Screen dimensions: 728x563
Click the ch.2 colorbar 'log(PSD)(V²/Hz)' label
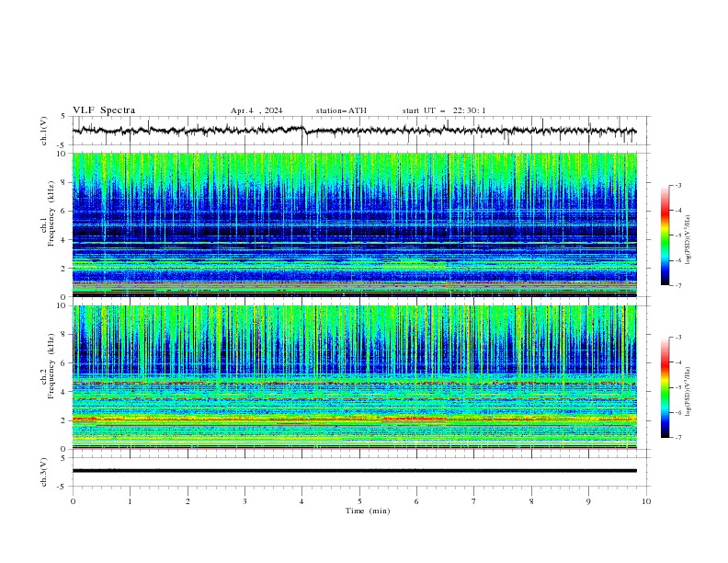[688, 392]
